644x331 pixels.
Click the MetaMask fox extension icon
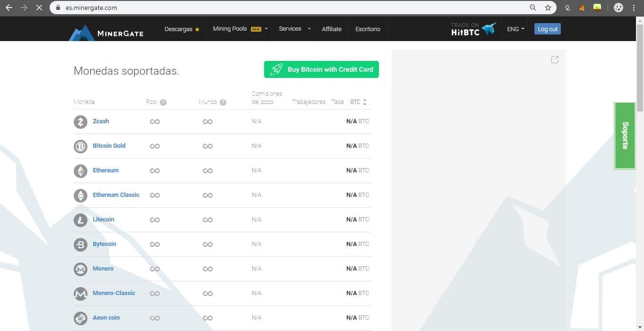click(x=582, y=8)
